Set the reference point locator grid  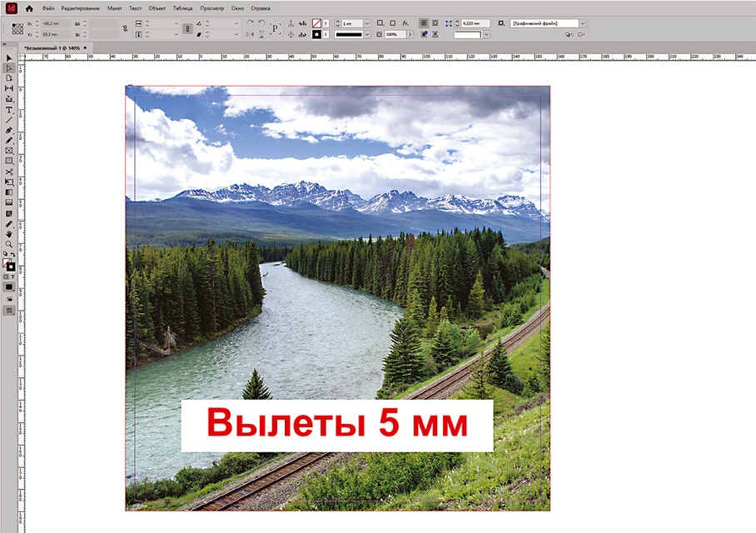coord(17,28)
